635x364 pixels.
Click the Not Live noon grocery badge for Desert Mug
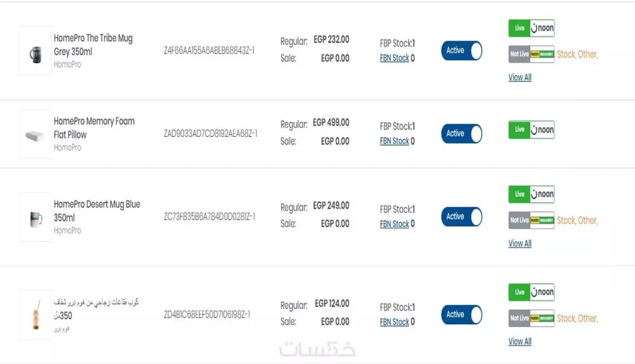[x=531, y=220]
